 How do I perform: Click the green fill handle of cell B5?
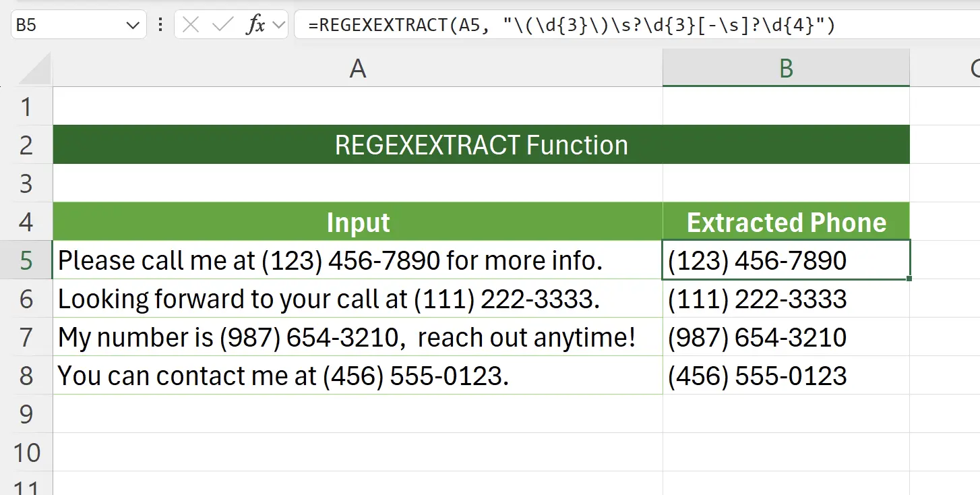[908, 279]
